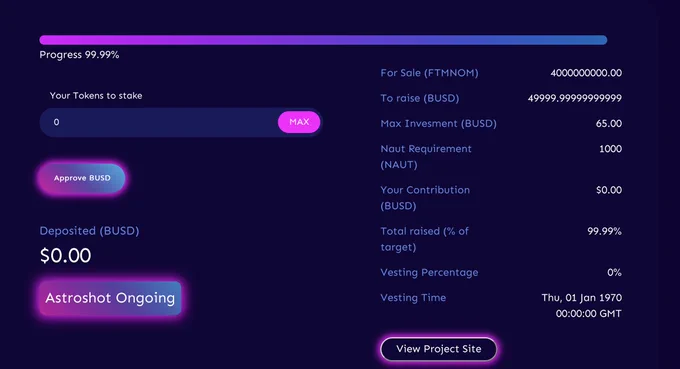The width and height of the screenshot is (680, 369).
Task: Click the Max Invesment (BUSD) label
Action: pos(438,124)
